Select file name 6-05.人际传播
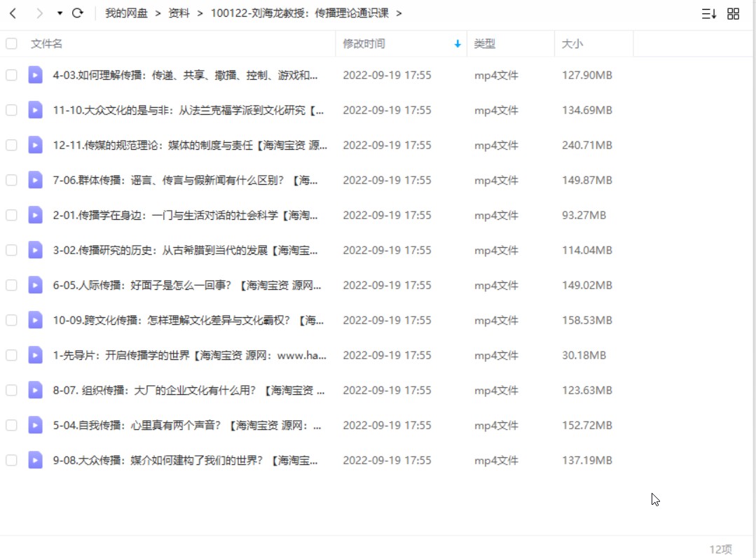Viewport: 756px width, 558px height. [187, 285]
